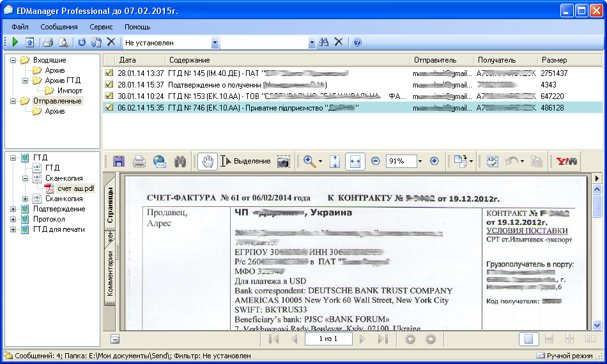Collapse the Входящие folder tree node
This screenshot has width=607, height=364.
point(13,60)
